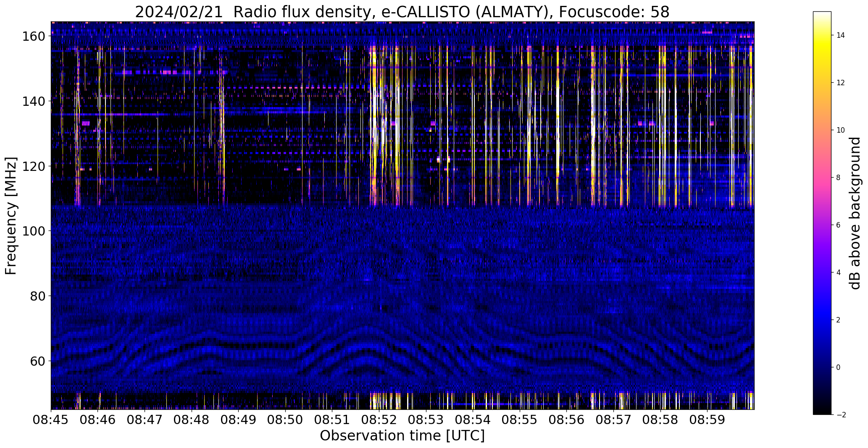
Task: Click the colorbar tick label 4
Action: pyautogui.click(x=839, y=273)
